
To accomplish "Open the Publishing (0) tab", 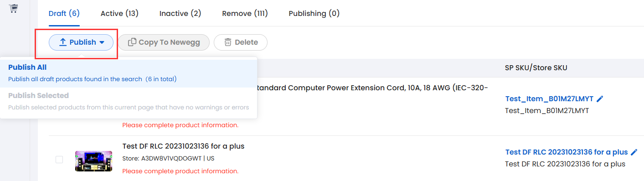I will 314,14.
